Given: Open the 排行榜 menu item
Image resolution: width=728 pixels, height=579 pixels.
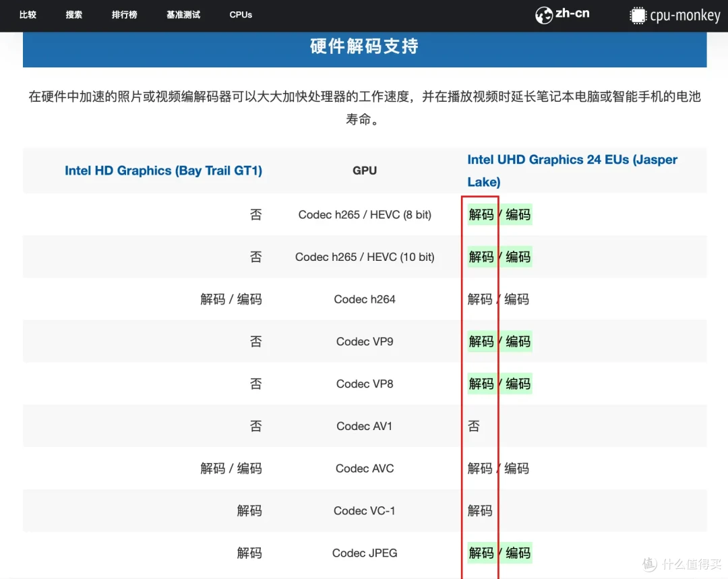Looking at the screenshot, I should [x=125, y=15].
